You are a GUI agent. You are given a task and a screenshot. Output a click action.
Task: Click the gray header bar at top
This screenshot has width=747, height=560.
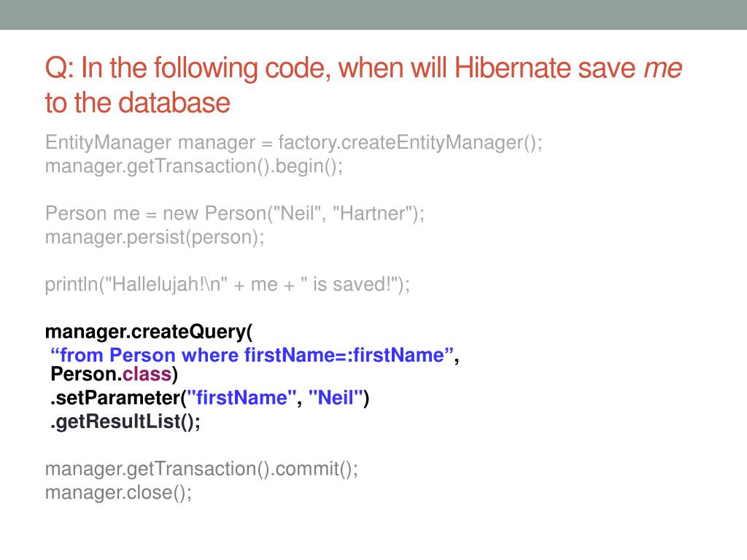373,15
